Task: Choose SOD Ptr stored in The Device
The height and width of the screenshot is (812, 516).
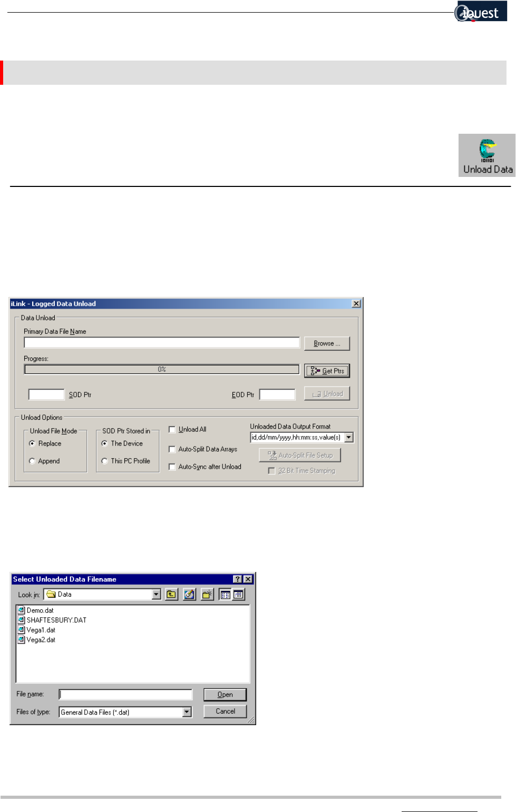Action: click(x=104, y=443)
